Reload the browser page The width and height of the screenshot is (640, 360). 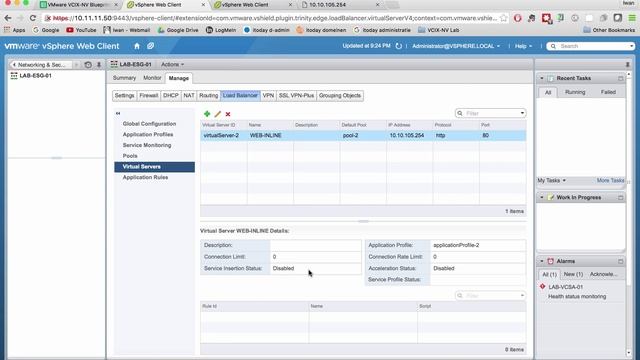tap(33, 18)
